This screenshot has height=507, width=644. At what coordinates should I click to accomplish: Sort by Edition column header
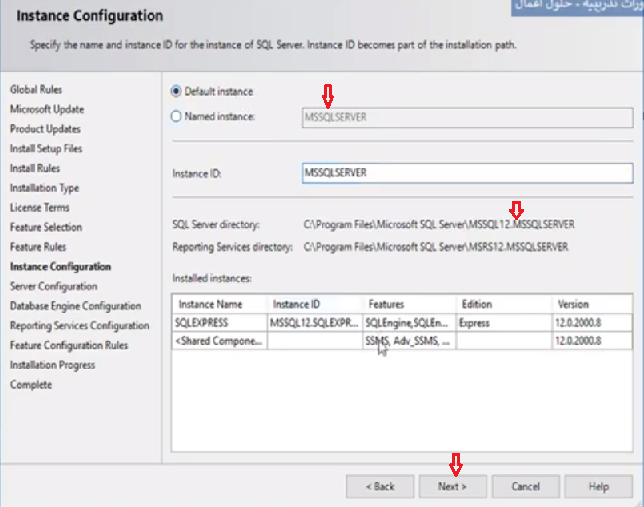coord(504,304)
